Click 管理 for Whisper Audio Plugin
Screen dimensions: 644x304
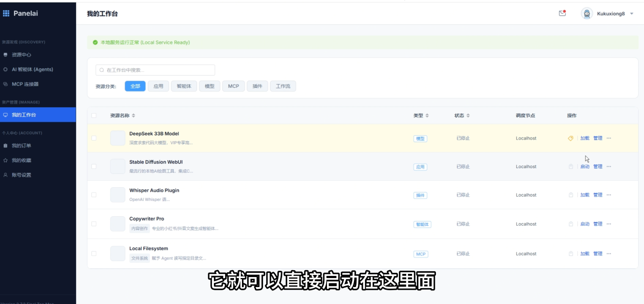pyautogui.click(x=598, y=195)
